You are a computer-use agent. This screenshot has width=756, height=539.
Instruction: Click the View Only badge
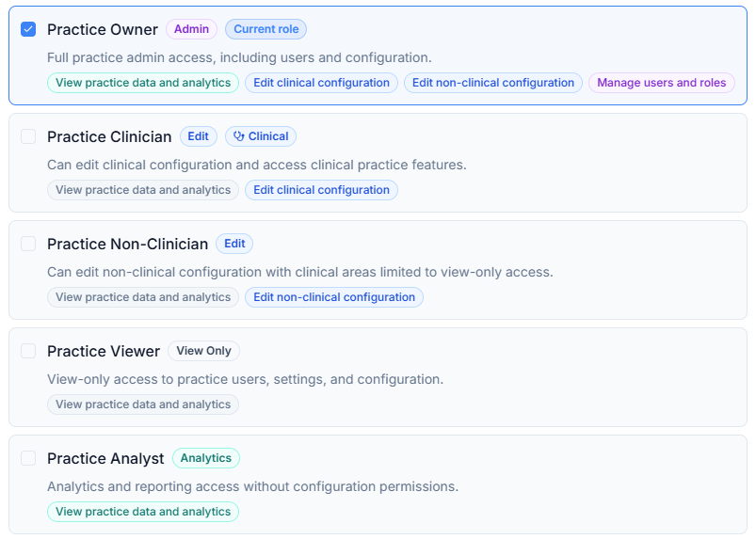pyautogui.click(x=203, y=351)
